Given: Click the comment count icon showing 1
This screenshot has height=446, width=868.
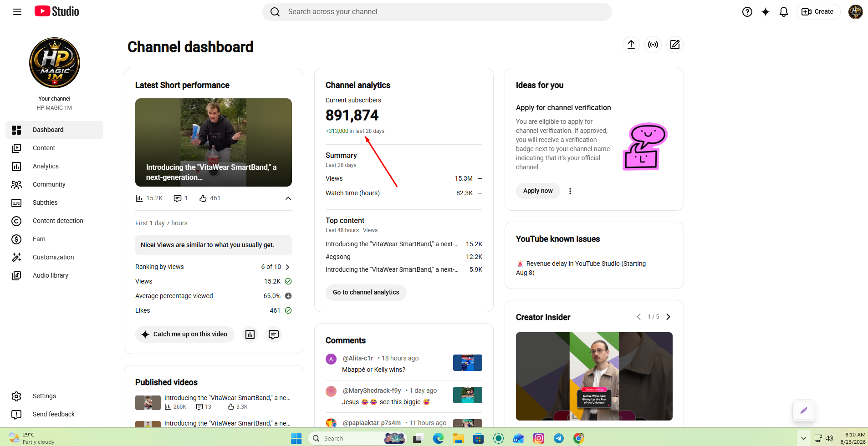Looking at the screenshot, I should [x=178, y=198].
